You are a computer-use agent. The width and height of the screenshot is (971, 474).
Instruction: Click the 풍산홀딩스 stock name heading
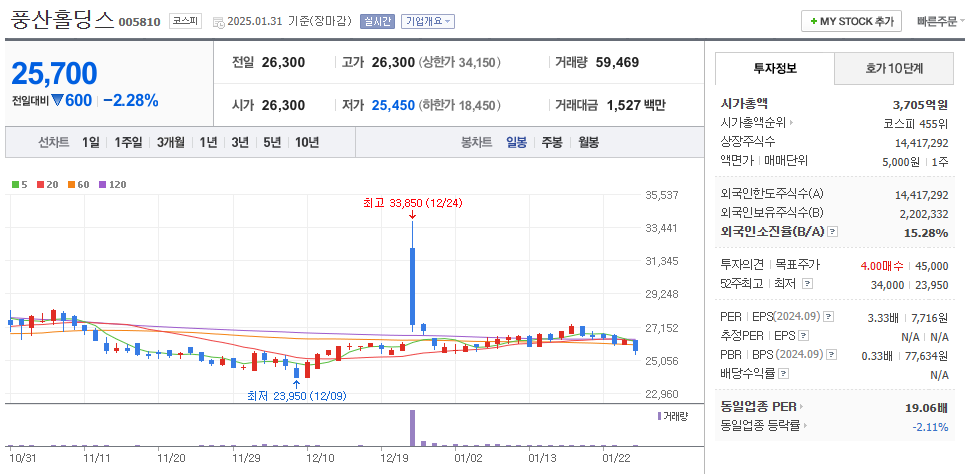coord(63,20)
